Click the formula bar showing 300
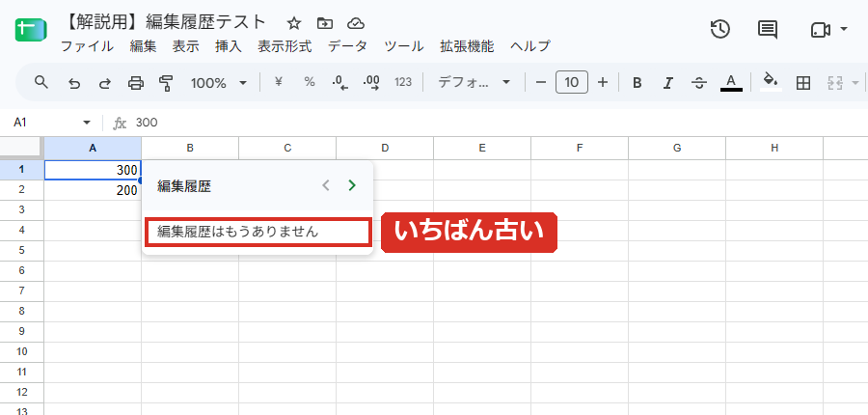The image size is (868, 415). pyautogui.click(x=499, y=123)
